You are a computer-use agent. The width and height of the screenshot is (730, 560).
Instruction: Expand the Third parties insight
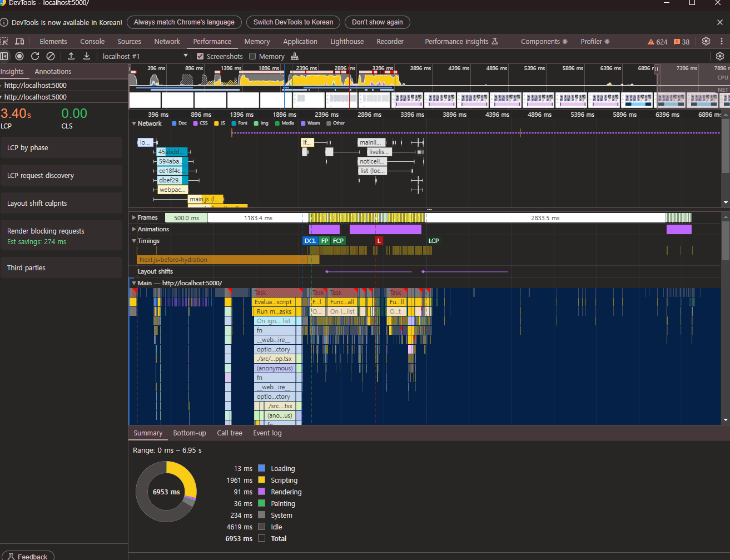click(61, 267)
